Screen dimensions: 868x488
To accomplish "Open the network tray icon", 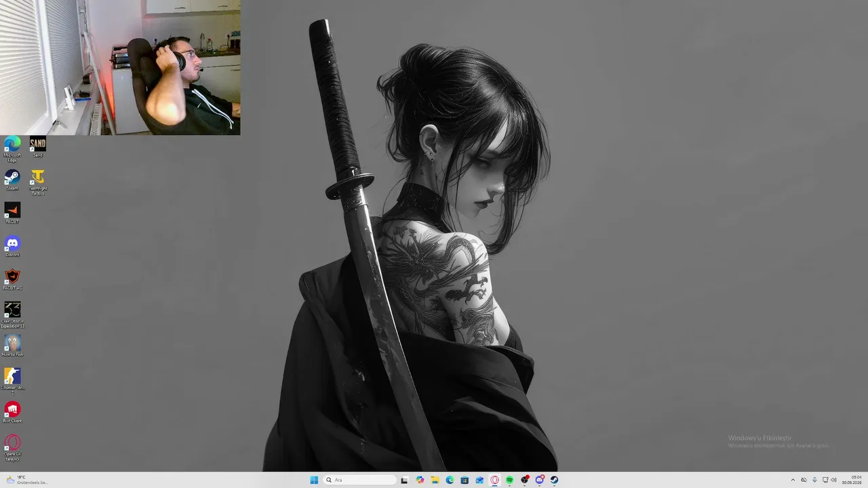I will (825, 480).
